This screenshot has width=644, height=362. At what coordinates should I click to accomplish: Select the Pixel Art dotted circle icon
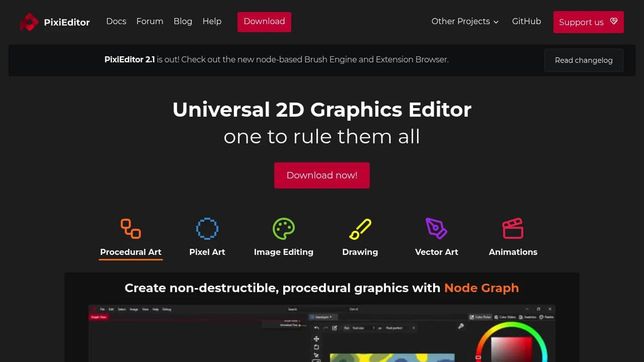(207, 229)
